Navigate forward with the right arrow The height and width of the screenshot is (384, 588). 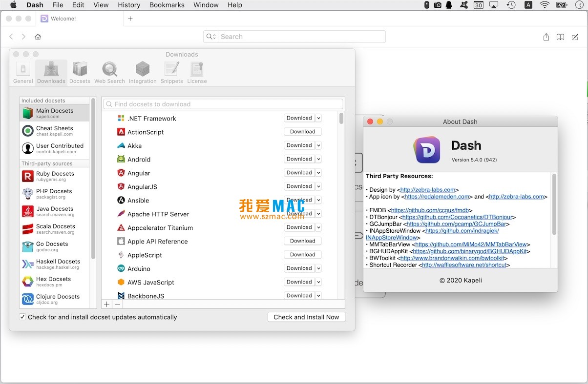point(23,37)
